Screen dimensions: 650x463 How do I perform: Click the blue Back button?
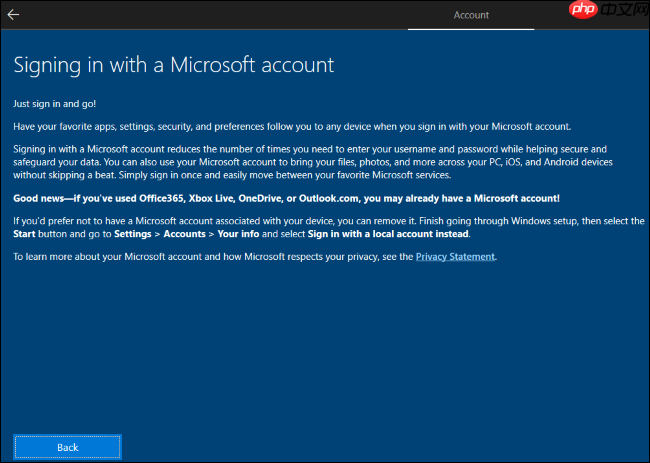pos(68,447)
